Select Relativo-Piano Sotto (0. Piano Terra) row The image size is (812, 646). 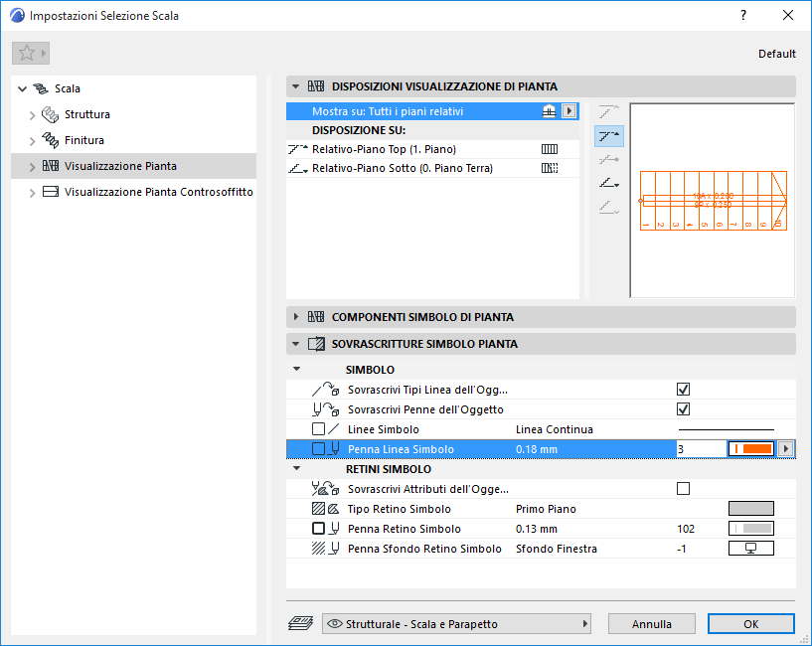point(432,168)
